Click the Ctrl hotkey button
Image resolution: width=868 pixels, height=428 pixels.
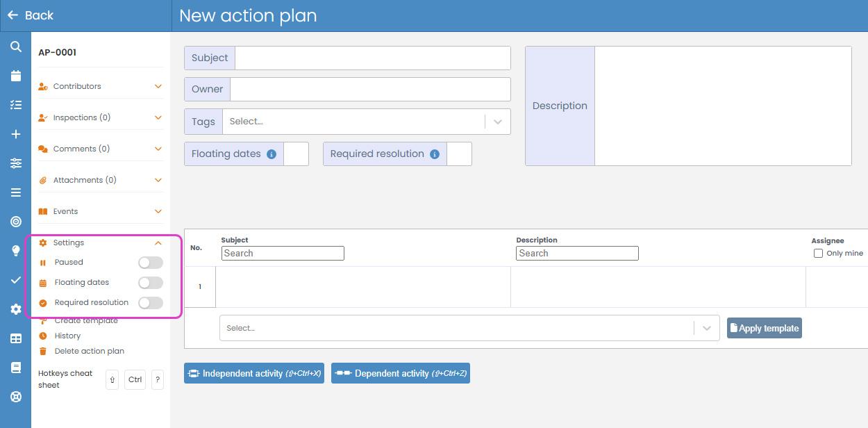[x=135, y=379]
